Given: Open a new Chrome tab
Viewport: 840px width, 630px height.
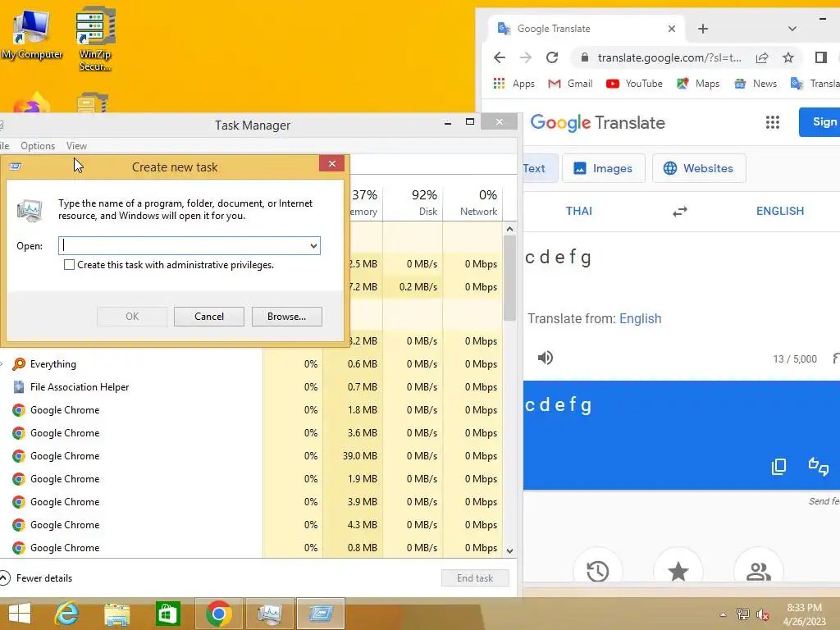Looking at the screenshot, I should [703, 29].
